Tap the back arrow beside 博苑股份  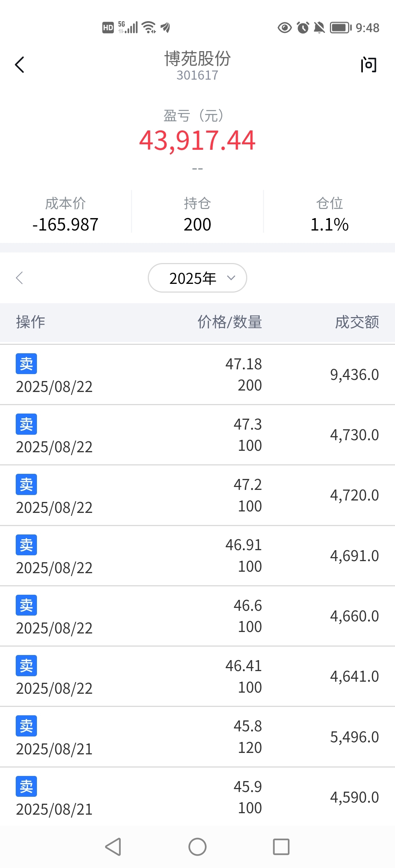[x=20, y=65]
